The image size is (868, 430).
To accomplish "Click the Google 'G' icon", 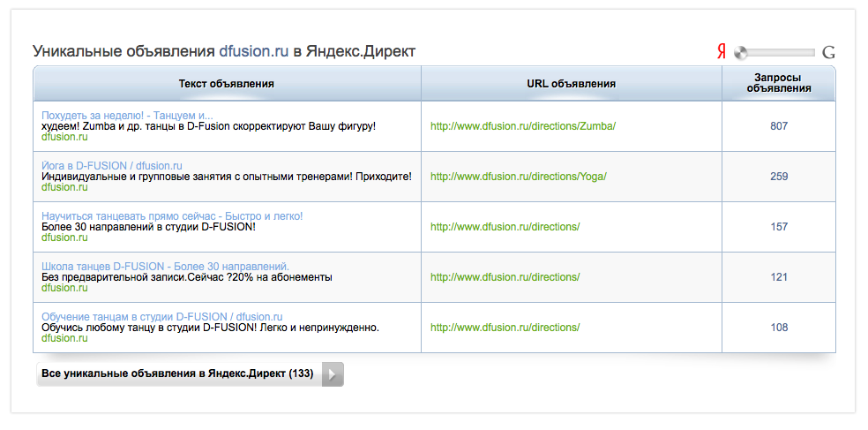I will pyautogui.click(x=827, y=52).
